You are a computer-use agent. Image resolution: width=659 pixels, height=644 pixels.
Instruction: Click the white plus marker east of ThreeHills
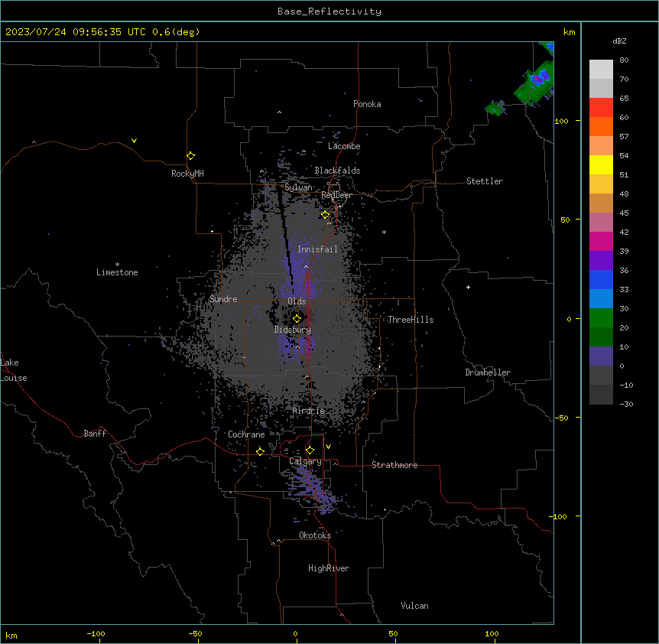[x=468, y=287]
